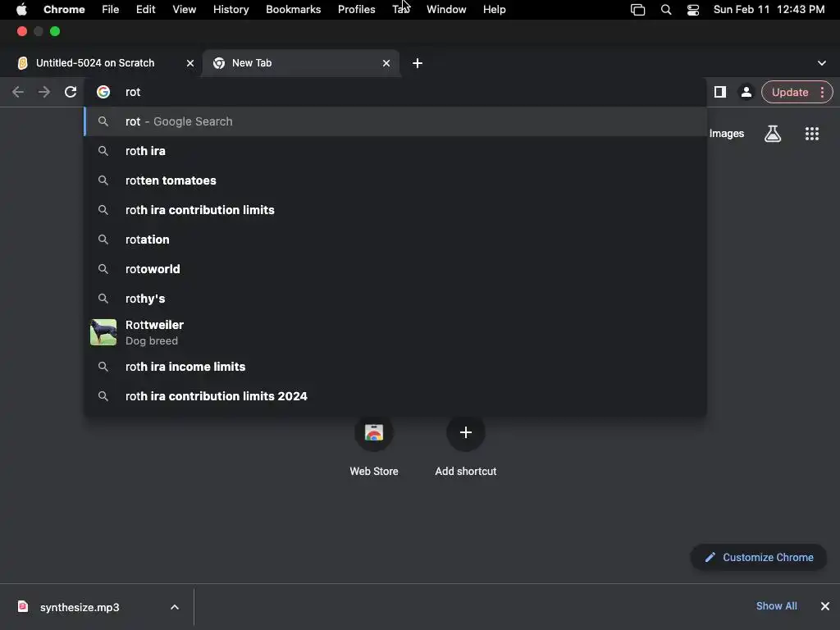Click the Web Store shortcut icon

[x=374, y=432]
